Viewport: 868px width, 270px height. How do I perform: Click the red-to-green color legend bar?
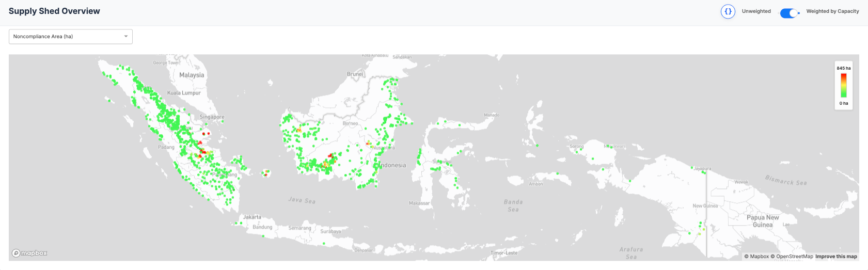click(843, 85)
